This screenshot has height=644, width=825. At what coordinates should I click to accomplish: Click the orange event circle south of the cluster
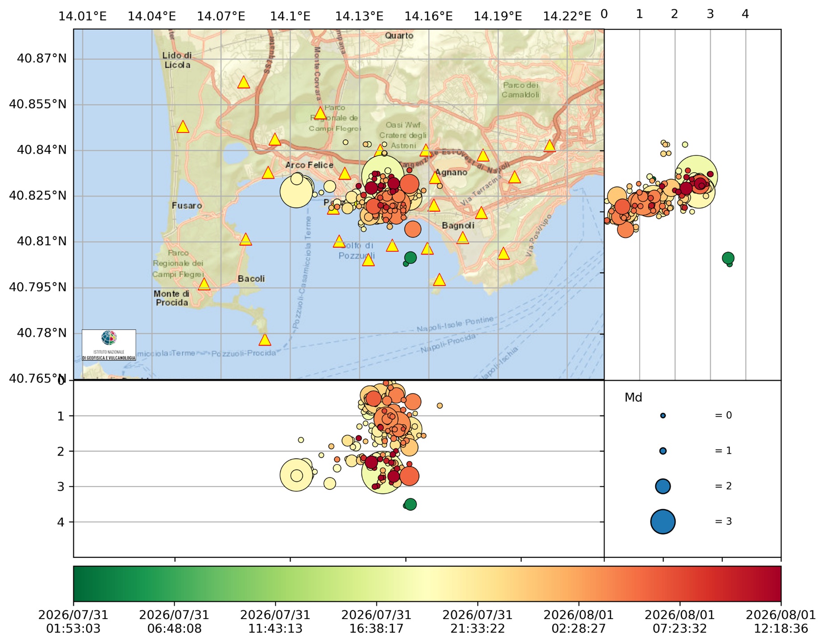(x=413, y=229)
